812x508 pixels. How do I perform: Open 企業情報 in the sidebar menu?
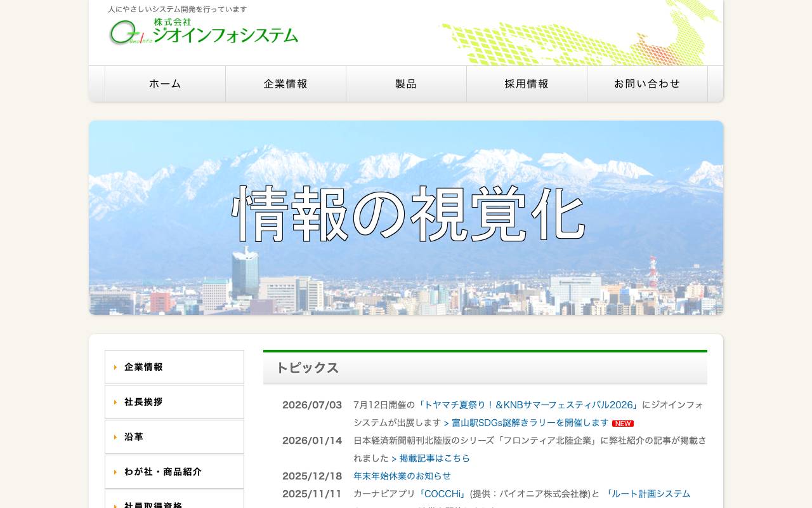(174, 367)
